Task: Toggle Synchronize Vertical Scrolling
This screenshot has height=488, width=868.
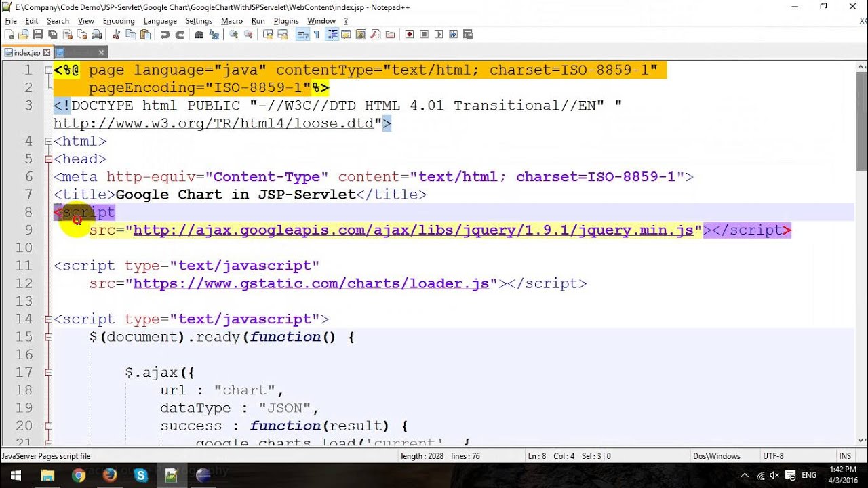Action: click(268, 35)
